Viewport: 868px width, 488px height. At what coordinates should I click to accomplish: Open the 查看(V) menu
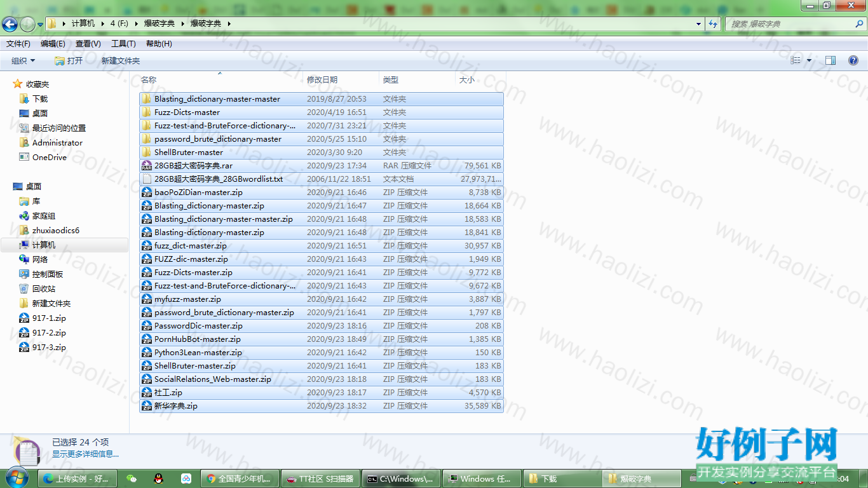tap(88, 44)
